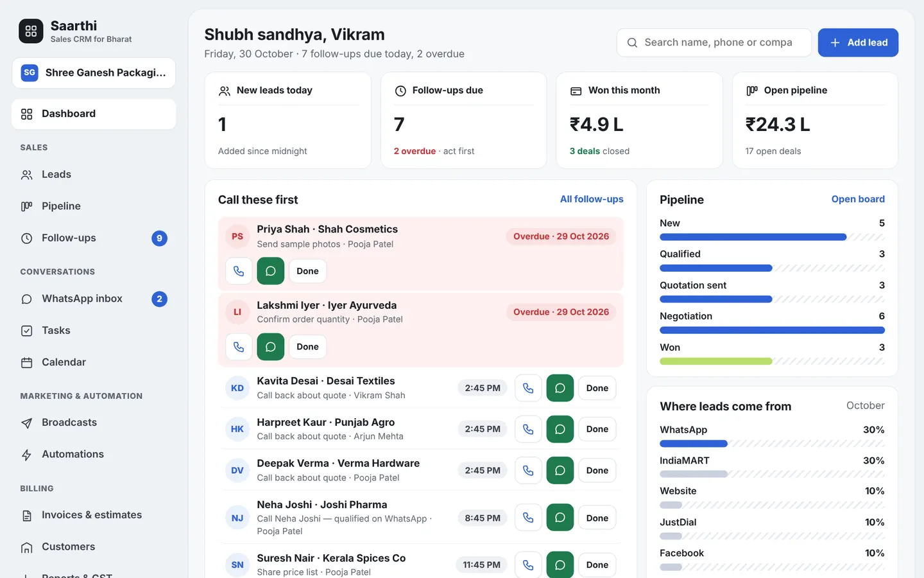This screenshot has width=924, height=578.
Task: Open Broadcasts under Marketing & Automation
Action: click(x=94, y=423)
